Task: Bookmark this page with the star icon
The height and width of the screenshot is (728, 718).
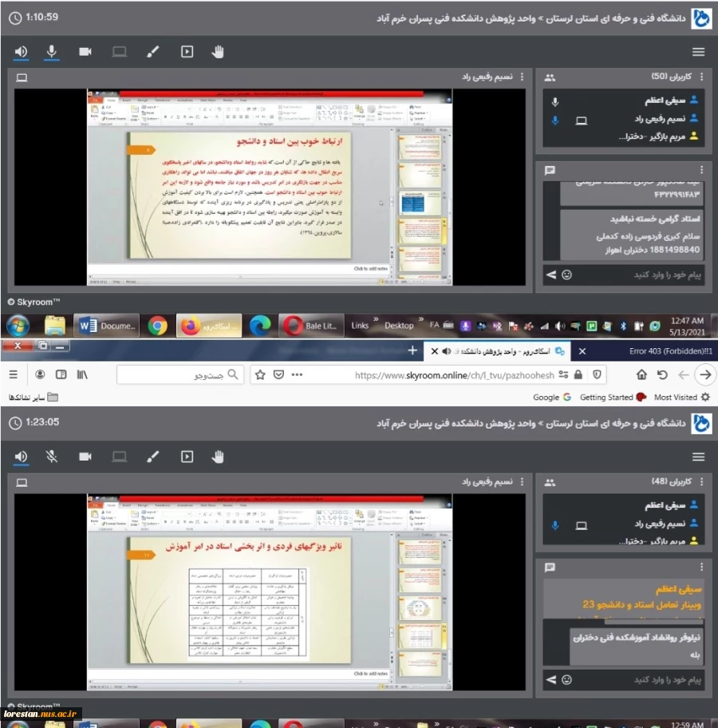Action: pyautogui.click(x=260, y=374)
